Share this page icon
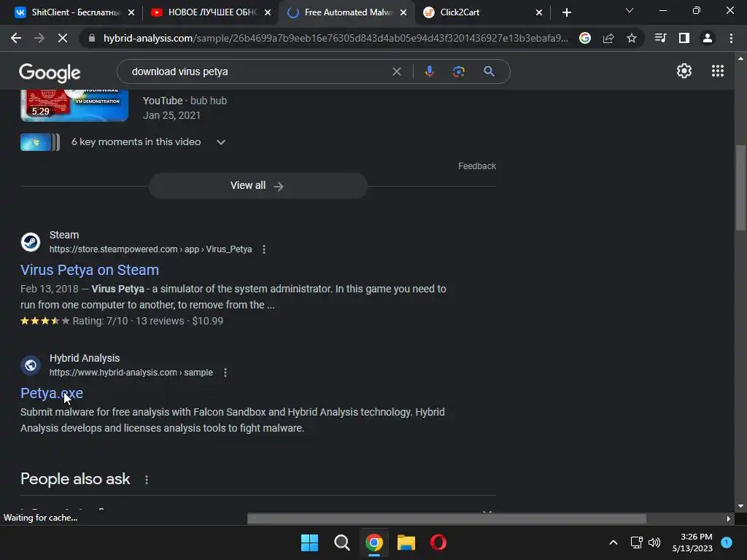Screen dimensions: 747x560 click(608, 38)
